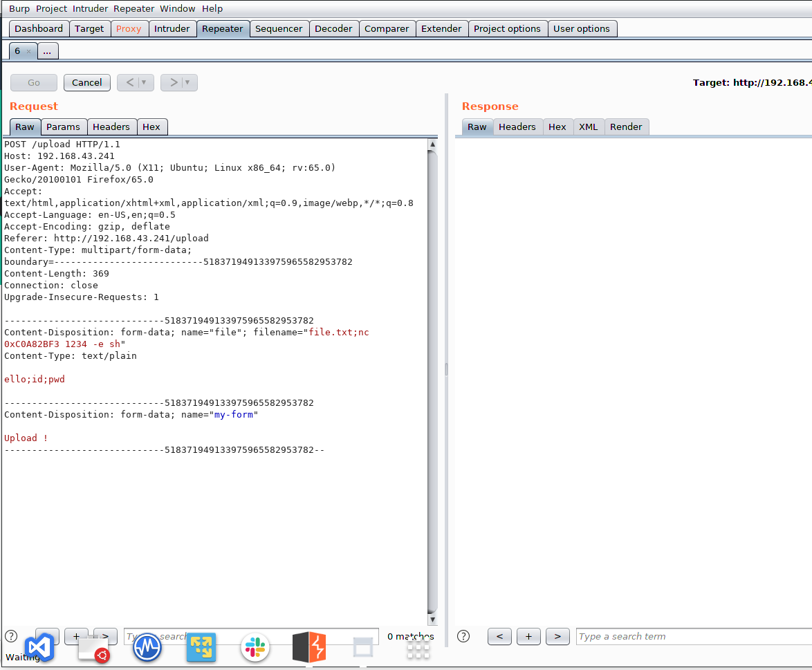Click the 'Content-Length: 369' header line
Screen dimensions: 812x670
(57, 274)
